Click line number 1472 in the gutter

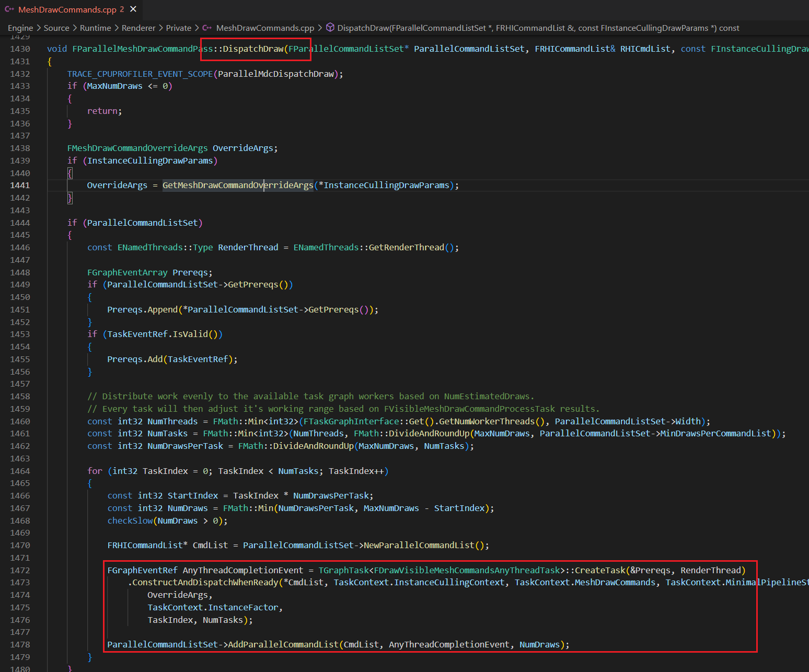20,571
